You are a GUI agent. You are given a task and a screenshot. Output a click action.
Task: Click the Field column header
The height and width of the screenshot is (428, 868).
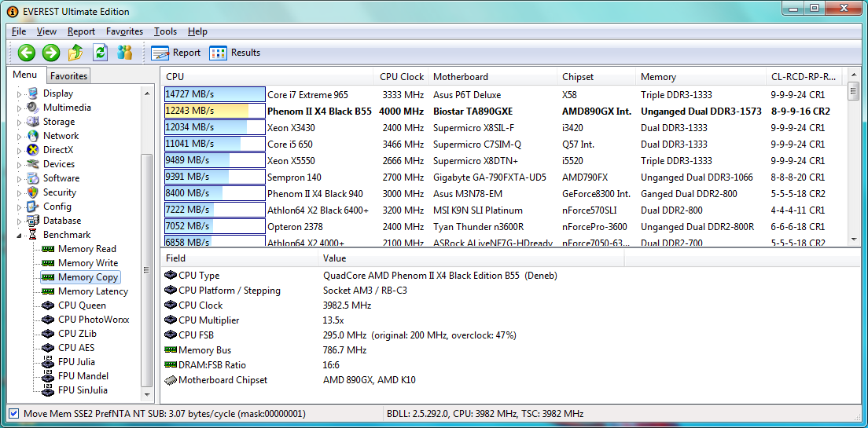239,258
